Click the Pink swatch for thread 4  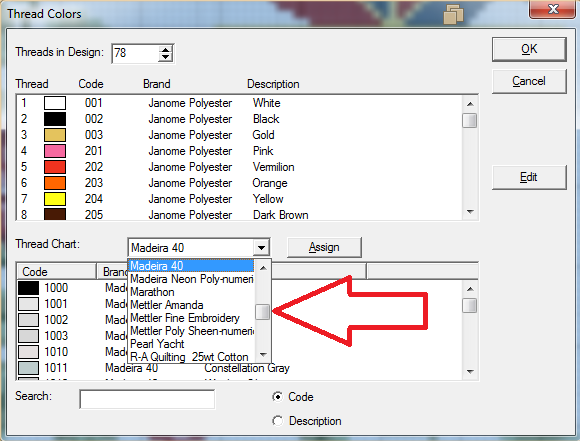click(55, 151)
